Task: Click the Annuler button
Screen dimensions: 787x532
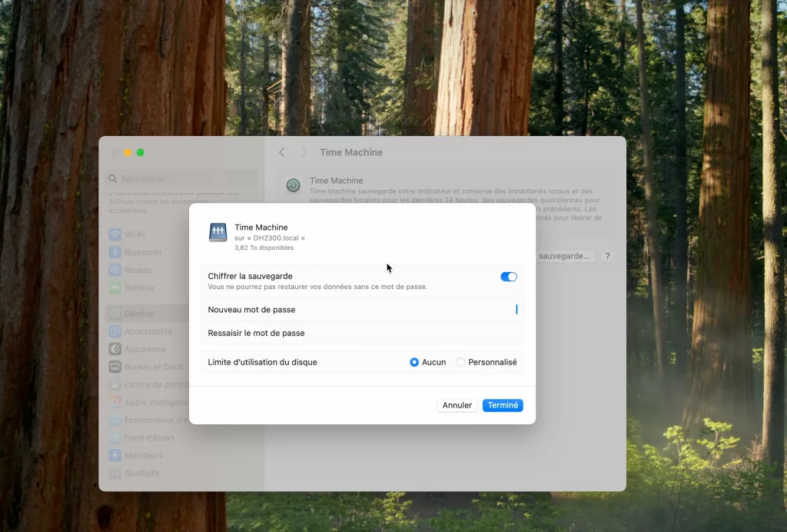Action: [457, 405]
